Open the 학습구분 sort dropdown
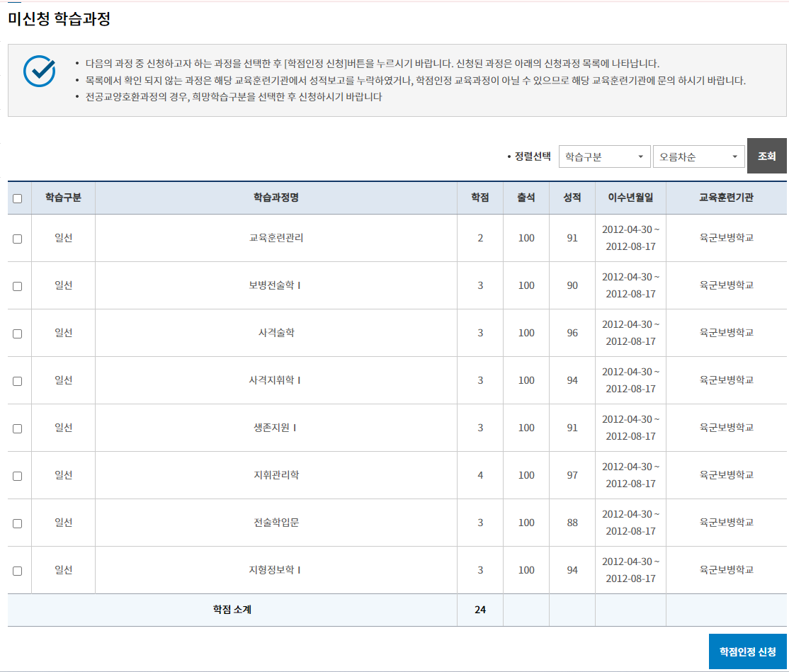The image size is (789, 672). tap(604, 156)
